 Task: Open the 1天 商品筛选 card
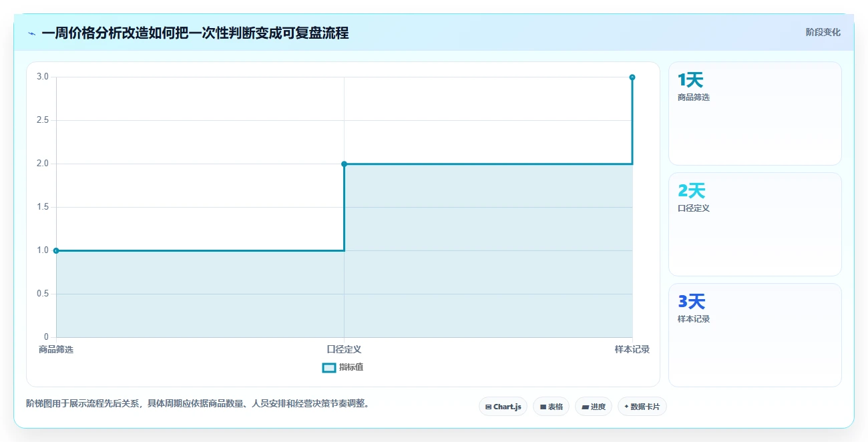(x=754, y=114)
